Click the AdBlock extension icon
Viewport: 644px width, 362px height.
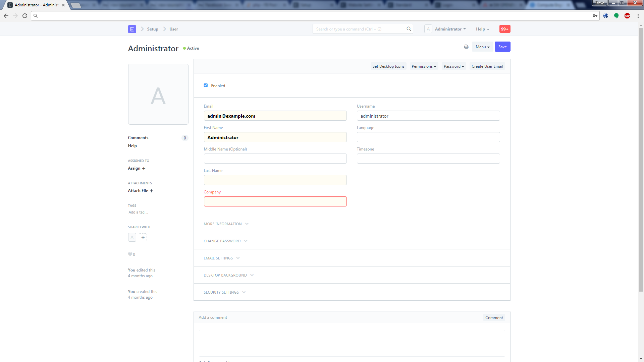pyautogui.click(x=627, y=15)
